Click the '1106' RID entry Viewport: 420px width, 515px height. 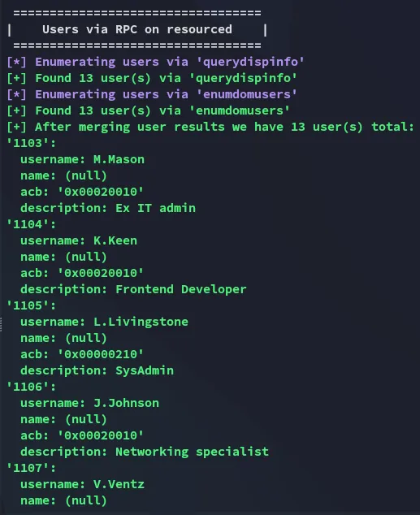(32, 387)
